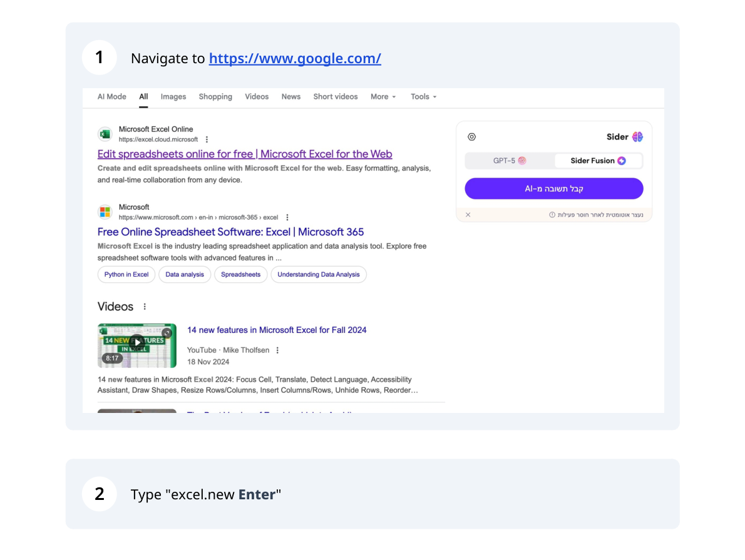Switch to the AI Mode tab
This screenshot has height=560, width=745.
coord(111,96)
